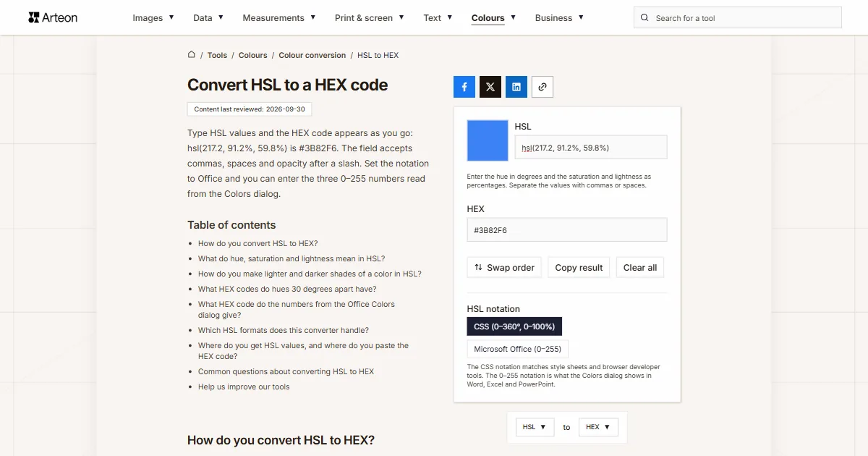Focus the HSL value input field

[x=590, y=147]
